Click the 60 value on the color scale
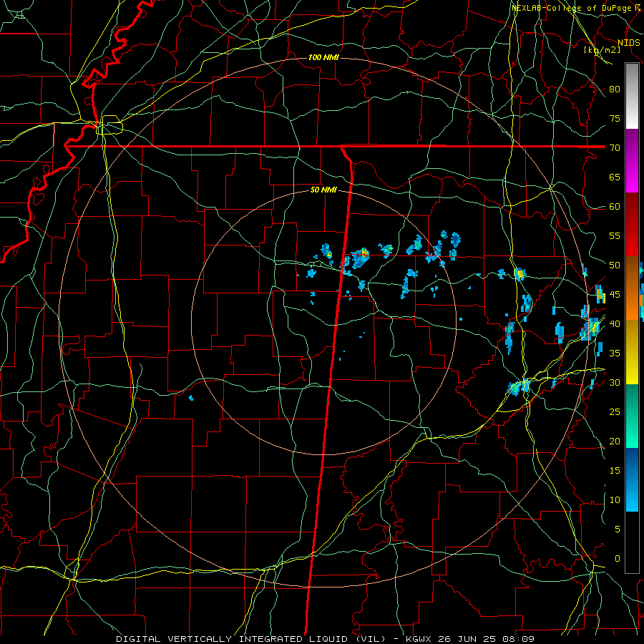Screen dimensions: 644x644 (615, 206)
